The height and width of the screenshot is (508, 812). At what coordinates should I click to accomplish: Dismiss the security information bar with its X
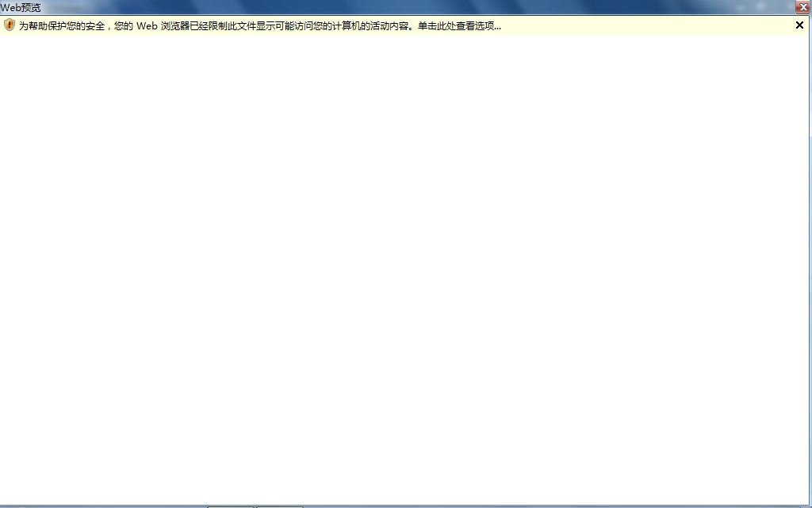click(799, 25)
